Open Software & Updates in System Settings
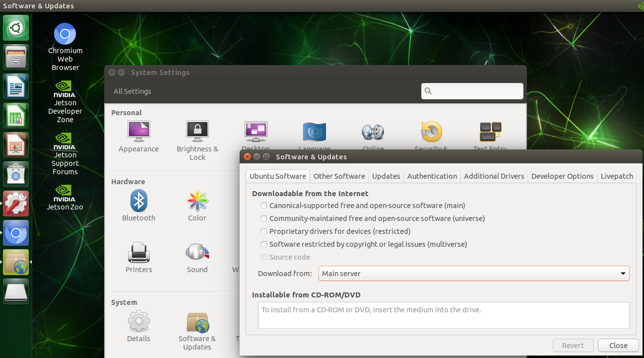 197,331
